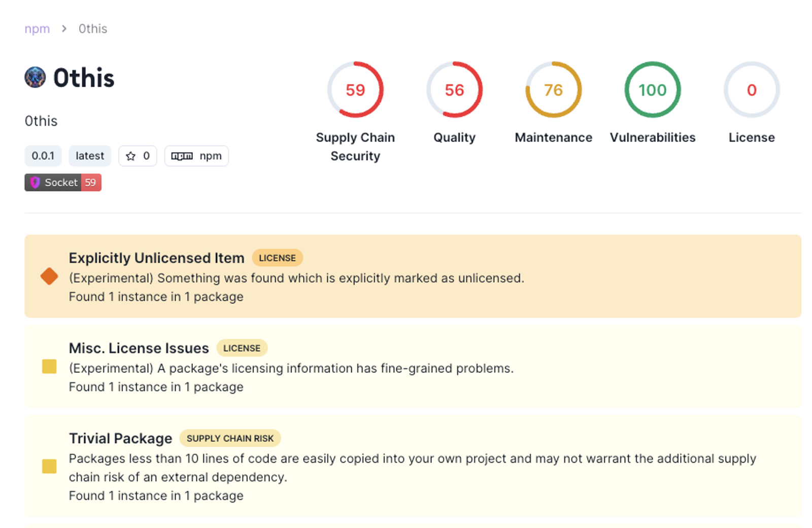The image size is (812, 528).
Task: Click the 0this package avatar icon
Action: pos(35,78)
